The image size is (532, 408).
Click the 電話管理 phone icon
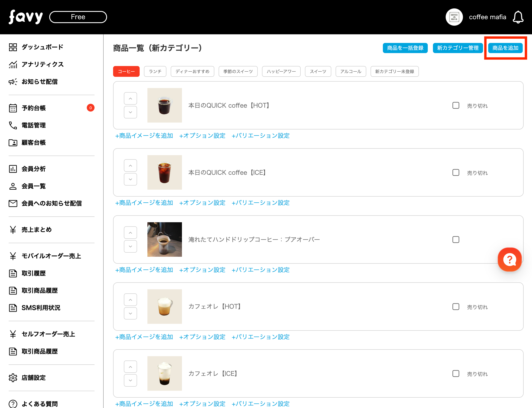click(13, 125)
